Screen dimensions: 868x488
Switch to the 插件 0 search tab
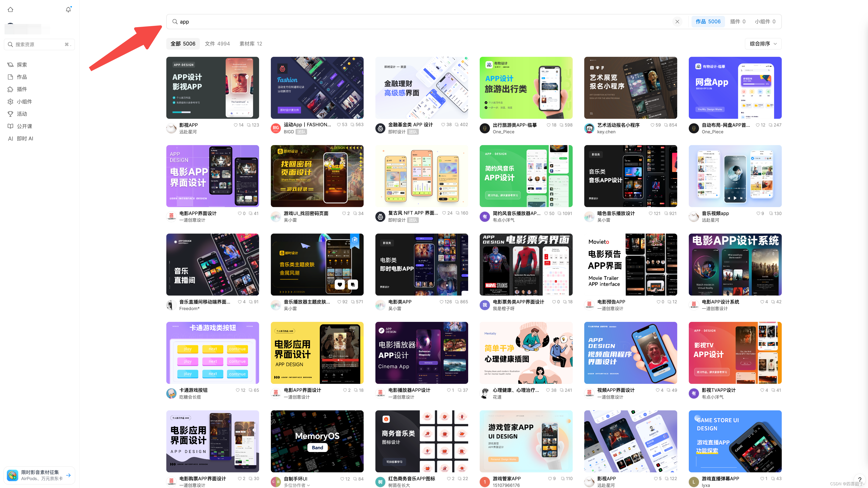coord(737,22)
